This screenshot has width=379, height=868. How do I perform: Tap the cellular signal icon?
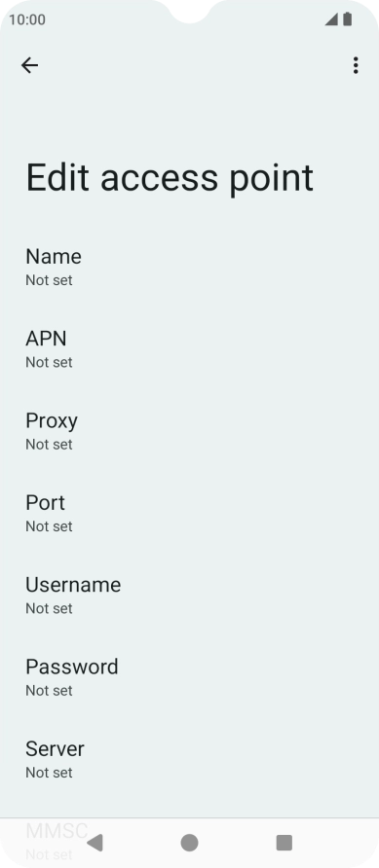(x=331, y=19)
